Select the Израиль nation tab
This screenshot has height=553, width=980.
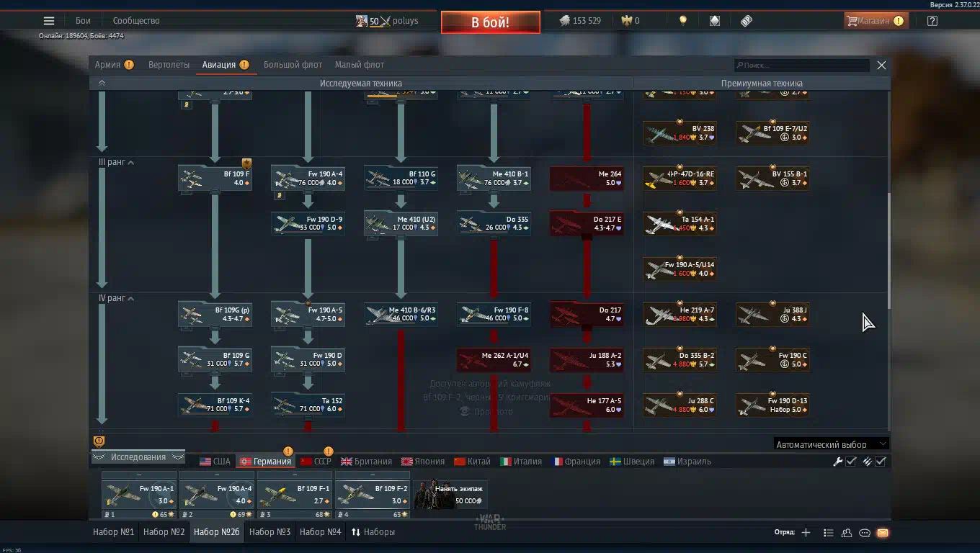[687, 462]
